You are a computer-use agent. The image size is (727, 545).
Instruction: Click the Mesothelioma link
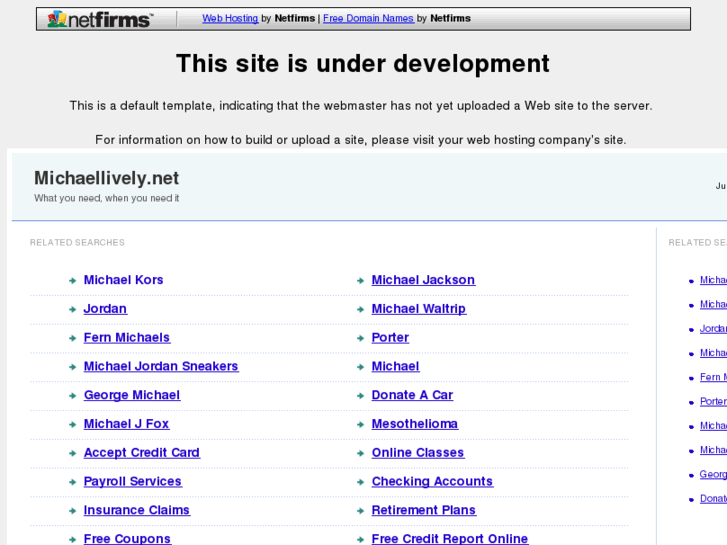pyautogui.click(x=415, y=423)
